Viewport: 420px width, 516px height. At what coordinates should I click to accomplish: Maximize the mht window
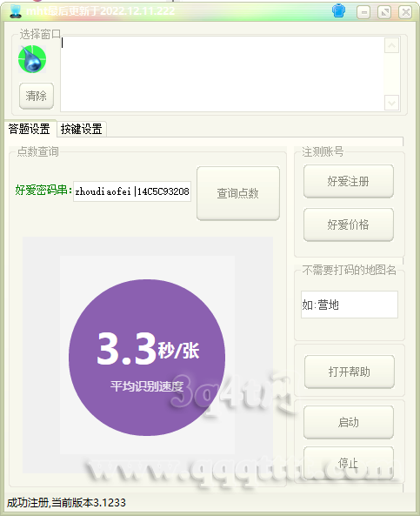coord(384,12)
